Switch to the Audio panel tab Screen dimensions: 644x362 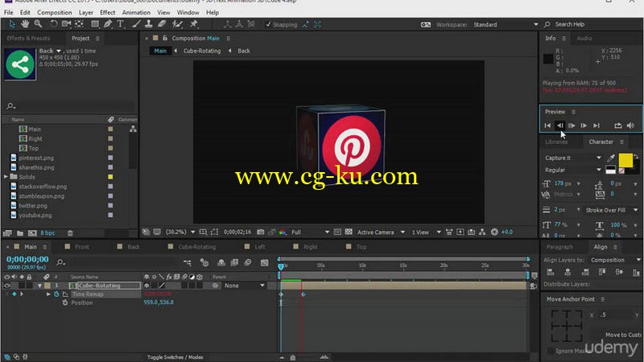click(x=584, y=38)
